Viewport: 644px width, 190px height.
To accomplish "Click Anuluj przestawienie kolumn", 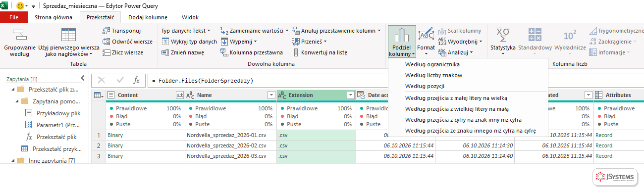I will click(336, 31).
